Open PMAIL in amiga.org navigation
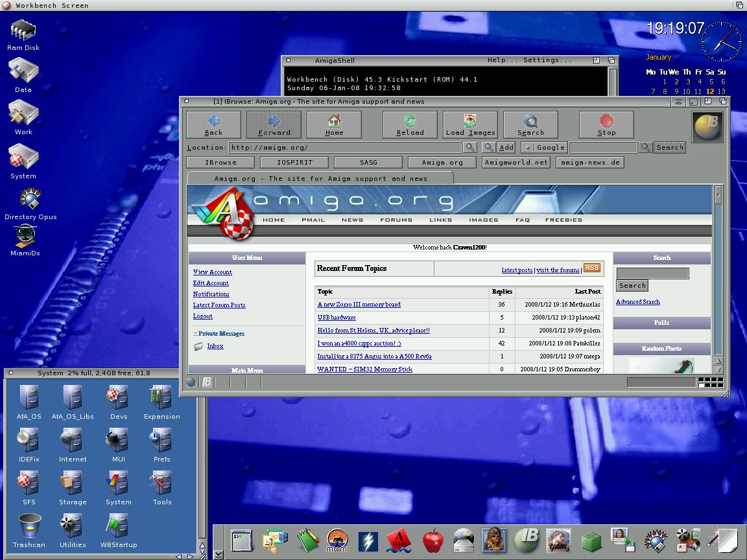The height and width of the screenshot is (560, 747). [313, 220]
